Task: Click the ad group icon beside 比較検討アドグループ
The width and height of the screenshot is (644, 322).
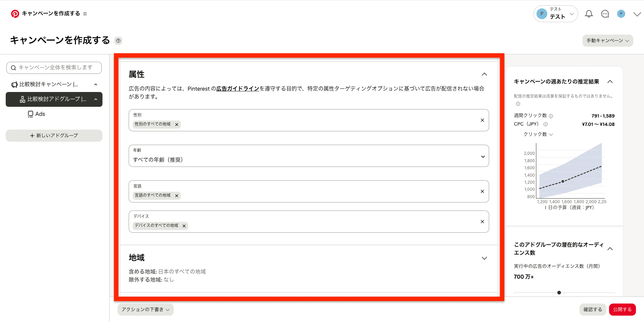Action: point(23,99)
